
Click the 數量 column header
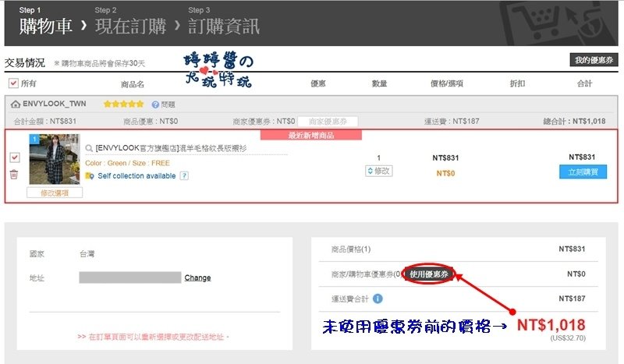[379, 83]
